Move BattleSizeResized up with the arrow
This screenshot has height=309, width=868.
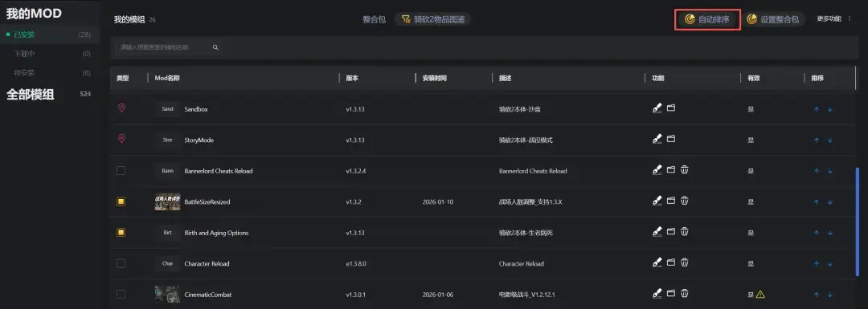tap(817, 201)
